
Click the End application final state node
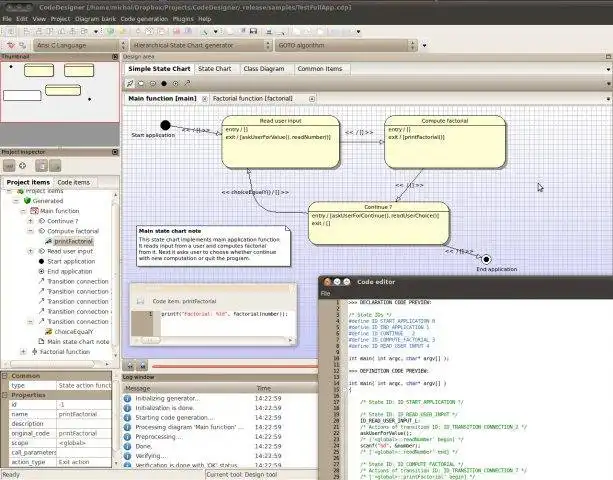click(x=486, y=259)
